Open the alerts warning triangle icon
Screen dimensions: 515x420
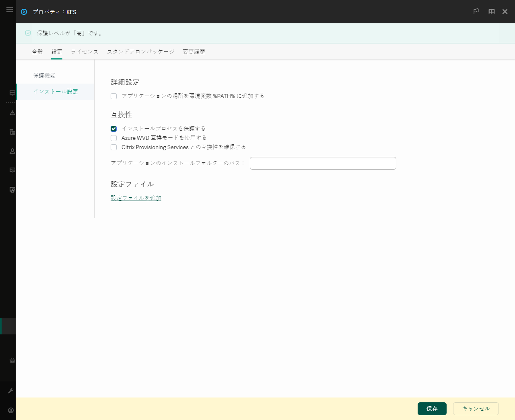click(x=12, y=113)
